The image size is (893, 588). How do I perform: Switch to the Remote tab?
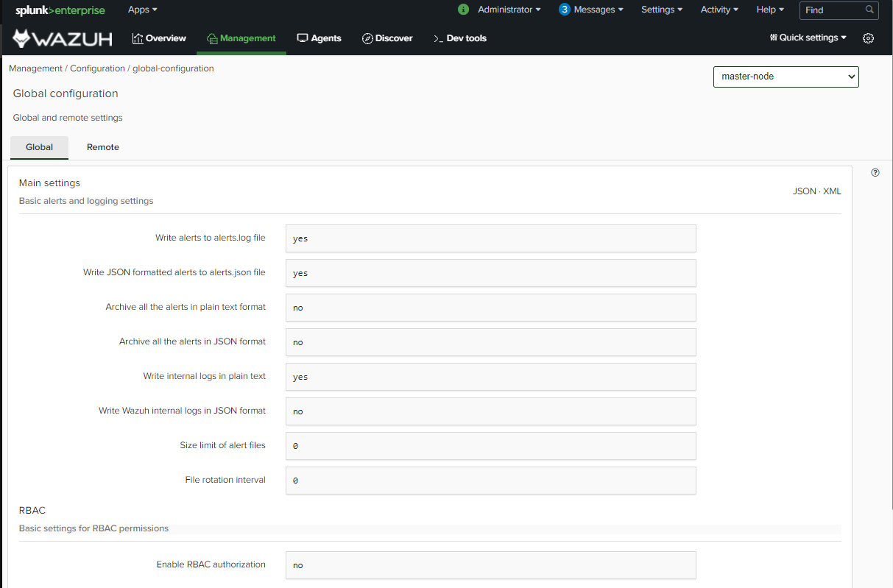point(102,147)
